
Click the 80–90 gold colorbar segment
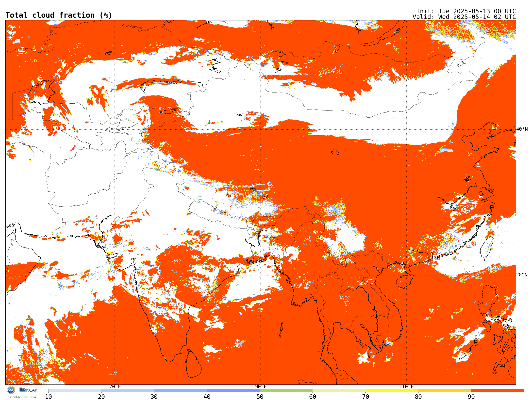(x=445, y=391)
